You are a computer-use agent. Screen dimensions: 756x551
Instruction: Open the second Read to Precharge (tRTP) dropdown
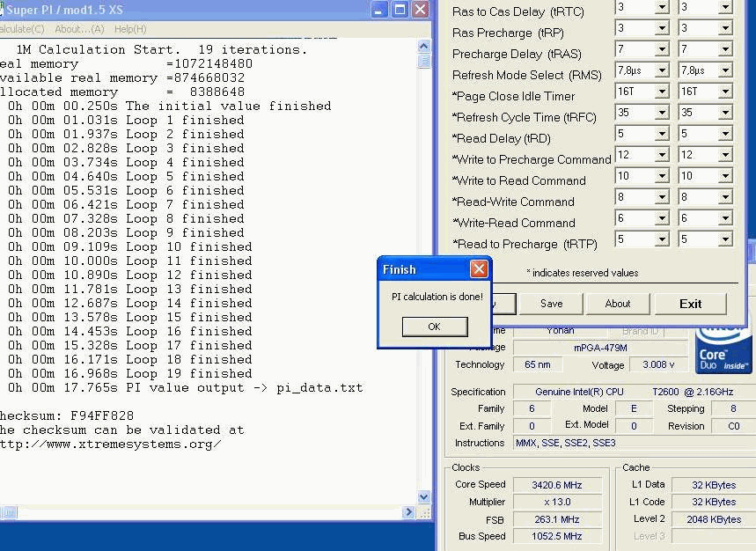pyautogui.click(x=725, y=239)
